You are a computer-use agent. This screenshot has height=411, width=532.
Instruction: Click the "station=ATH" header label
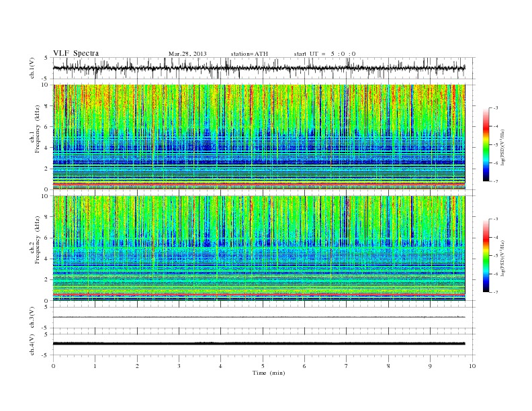point(249,54)
